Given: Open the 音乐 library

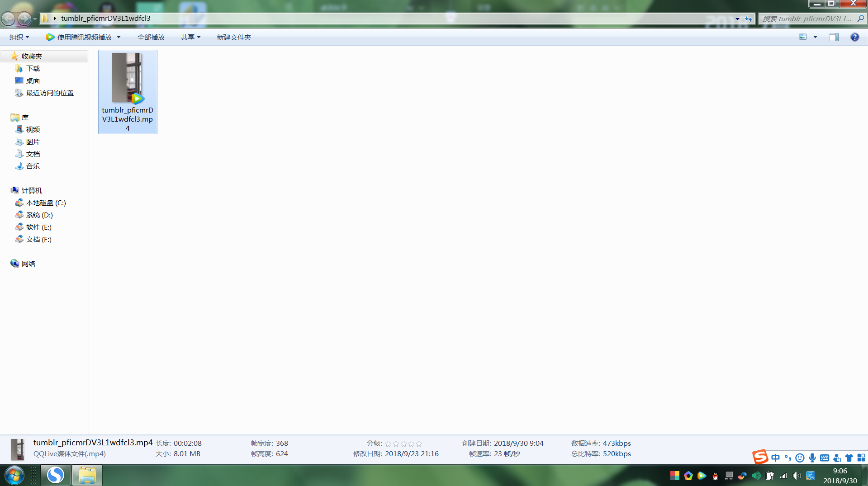Looking at the screenshot, I should point(33,166).
